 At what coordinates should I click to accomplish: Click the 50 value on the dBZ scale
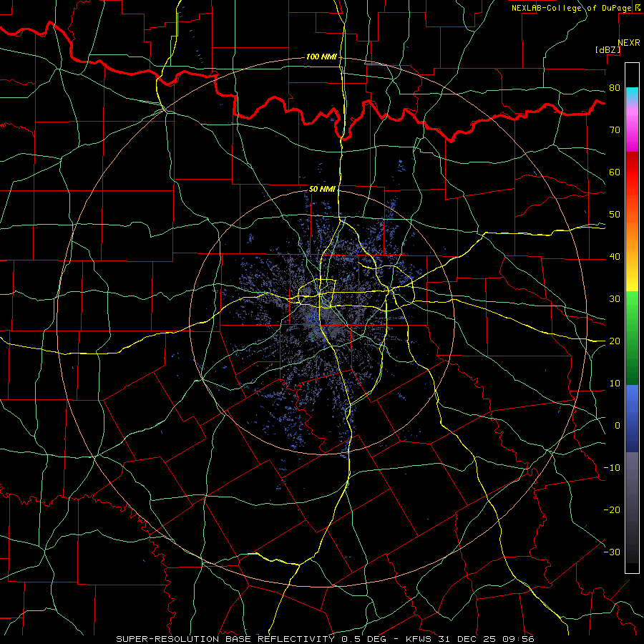coord(615,215)
